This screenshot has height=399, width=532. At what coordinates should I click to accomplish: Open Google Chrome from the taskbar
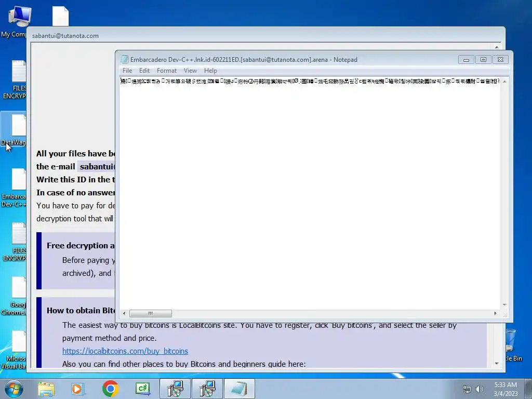(x=110, y=389)
